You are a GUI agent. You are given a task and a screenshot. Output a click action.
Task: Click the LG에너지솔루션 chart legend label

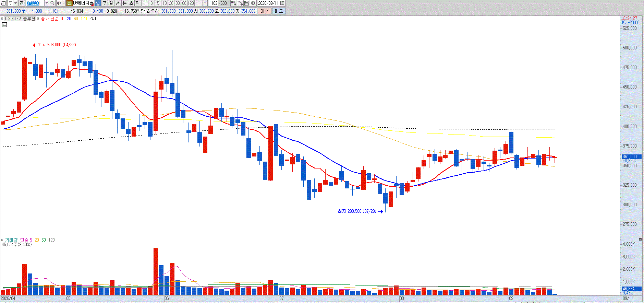(x=20, y=19)
